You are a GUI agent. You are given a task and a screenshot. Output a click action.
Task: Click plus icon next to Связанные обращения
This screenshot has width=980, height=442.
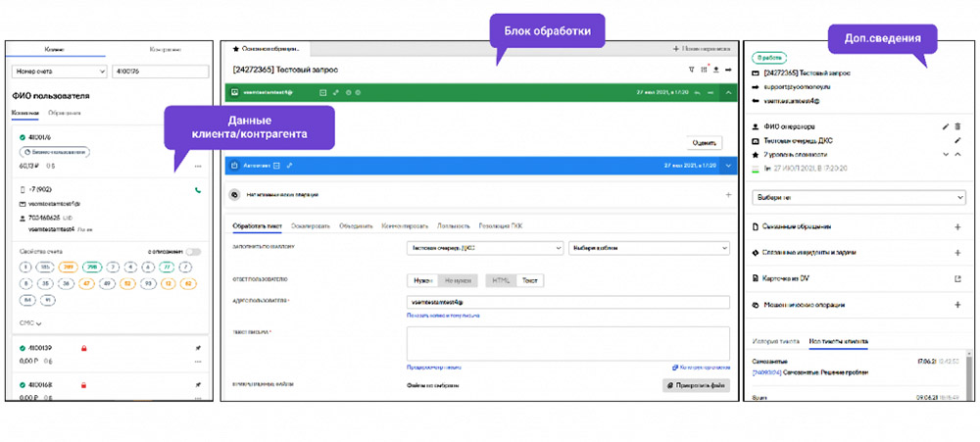pyautogui.click(x=956, y=226)
